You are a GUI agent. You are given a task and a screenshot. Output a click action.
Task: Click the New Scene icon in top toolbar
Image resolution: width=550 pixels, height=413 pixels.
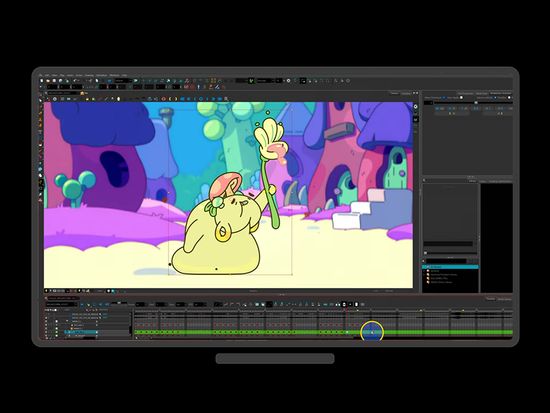click(x=42, y=81)
